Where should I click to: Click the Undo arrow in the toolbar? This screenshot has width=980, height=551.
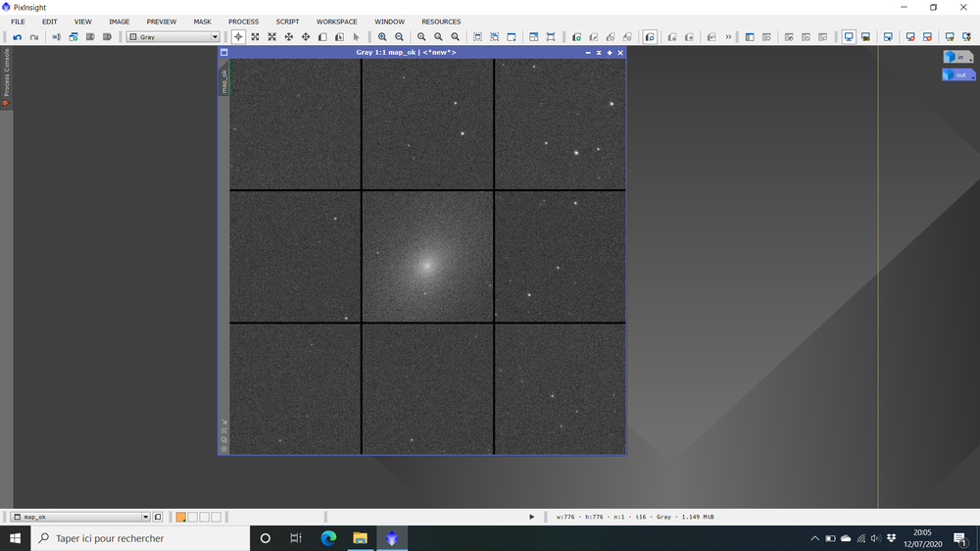[17, 37]
